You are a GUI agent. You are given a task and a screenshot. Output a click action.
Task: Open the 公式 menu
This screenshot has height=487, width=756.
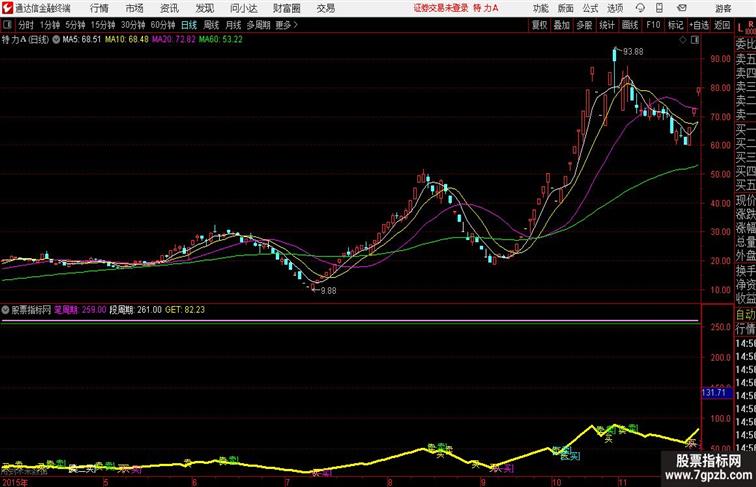pyautogui.click(x=590, y=8)
